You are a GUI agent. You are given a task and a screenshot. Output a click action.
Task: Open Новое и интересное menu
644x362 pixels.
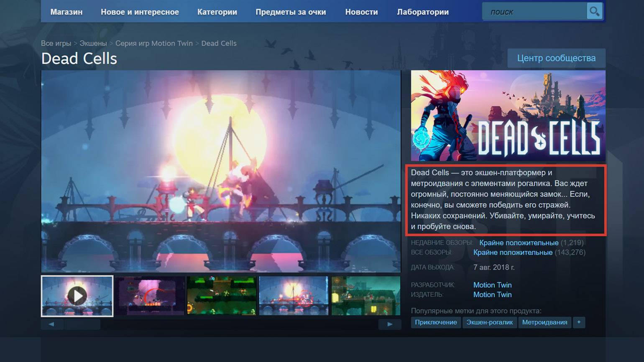coord(140,12)
